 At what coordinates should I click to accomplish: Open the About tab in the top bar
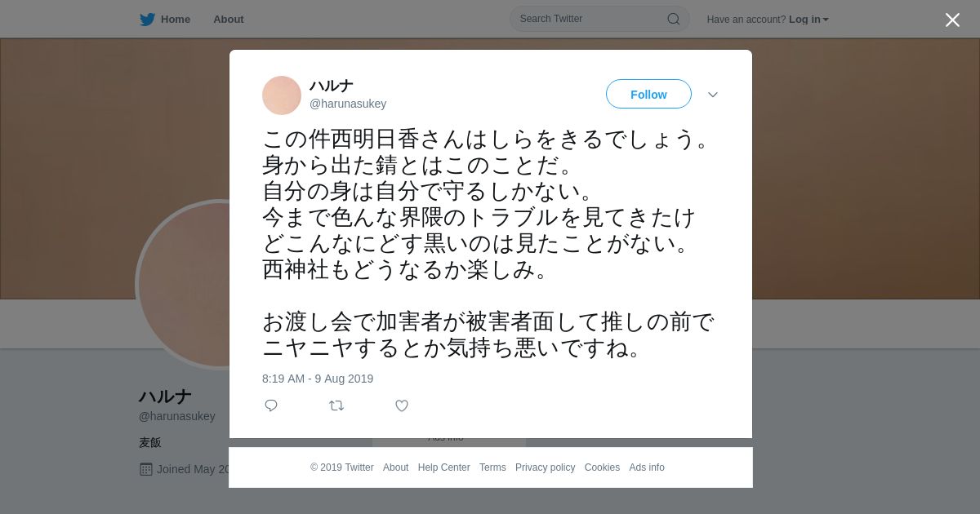click(229, 19)
